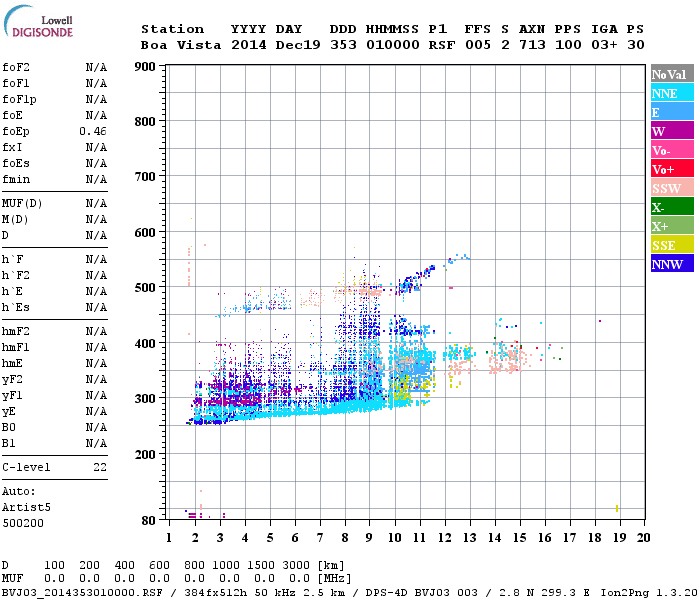
Task: Click the purple echo point near 18 MHz
Action: pyautogui.click(x=600, y=321)
